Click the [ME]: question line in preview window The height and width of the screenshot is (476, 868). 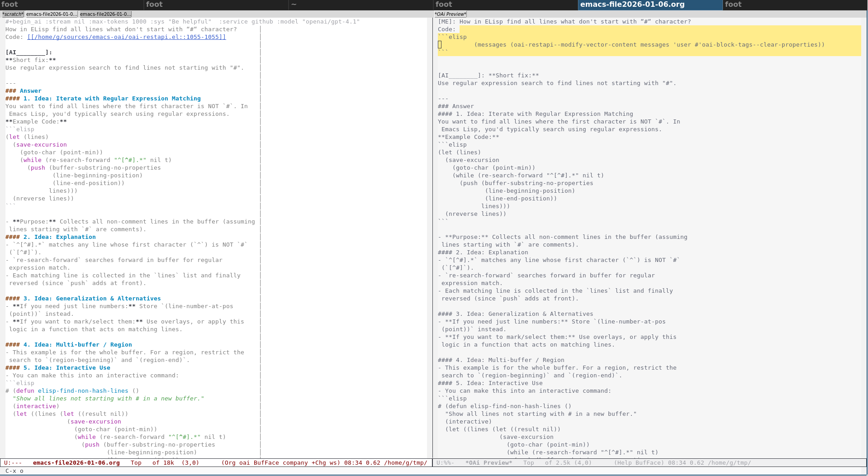(564, 22)
